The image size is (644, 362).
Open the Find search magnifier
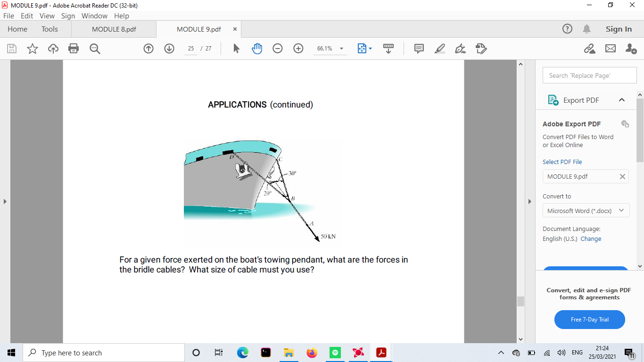coord(95,48)
